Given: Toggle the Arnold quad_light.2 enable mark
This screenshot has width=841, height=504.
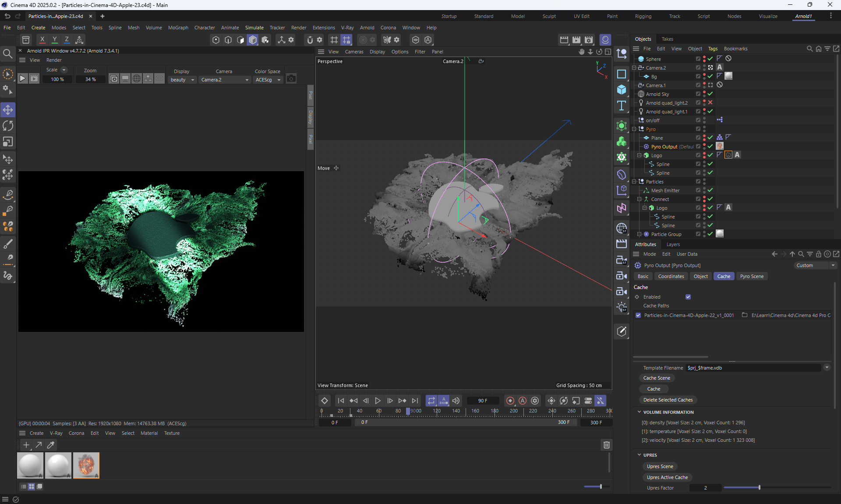Looking at the screenshot, I should (x=710, y=102).
